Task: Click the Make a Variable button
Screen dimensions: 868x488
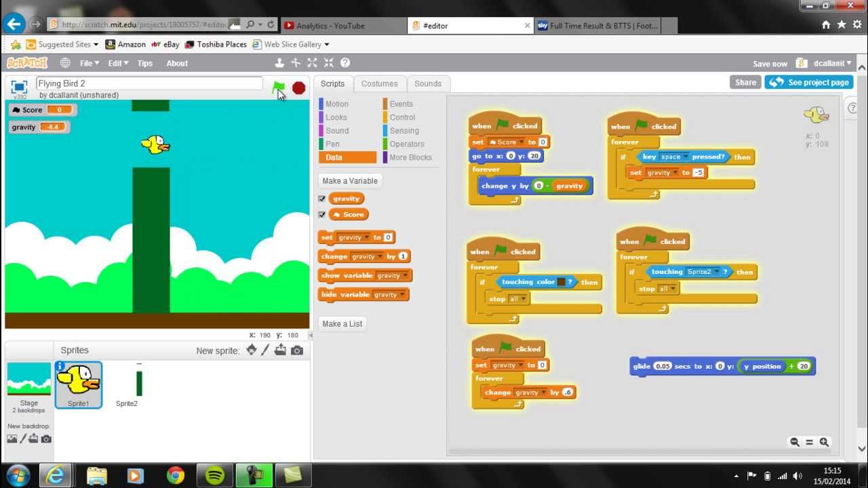Action: [x=350, y=181]
